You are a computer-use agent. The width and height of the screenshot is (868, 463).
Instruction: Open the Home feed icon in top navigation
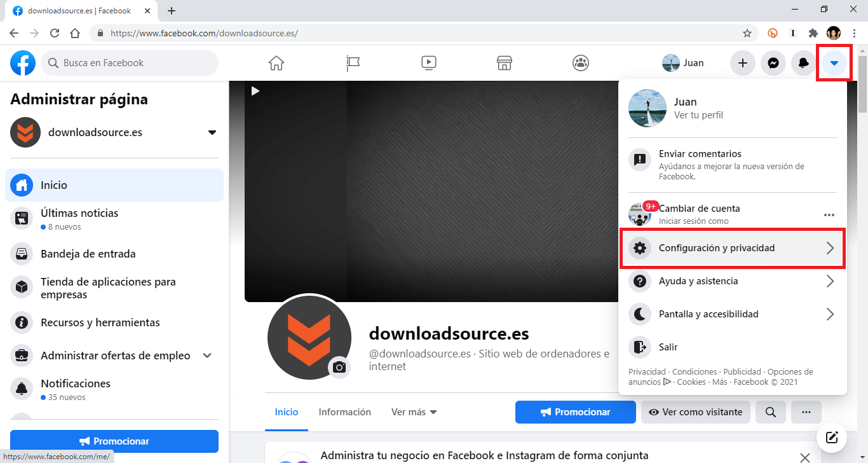[x=276, y=63]
